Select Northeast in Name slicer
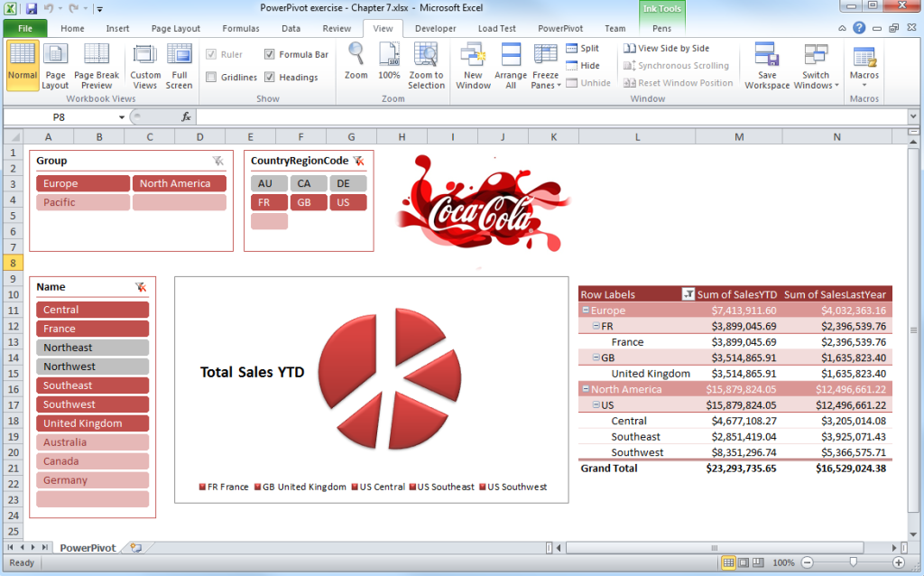 point(92,348)
